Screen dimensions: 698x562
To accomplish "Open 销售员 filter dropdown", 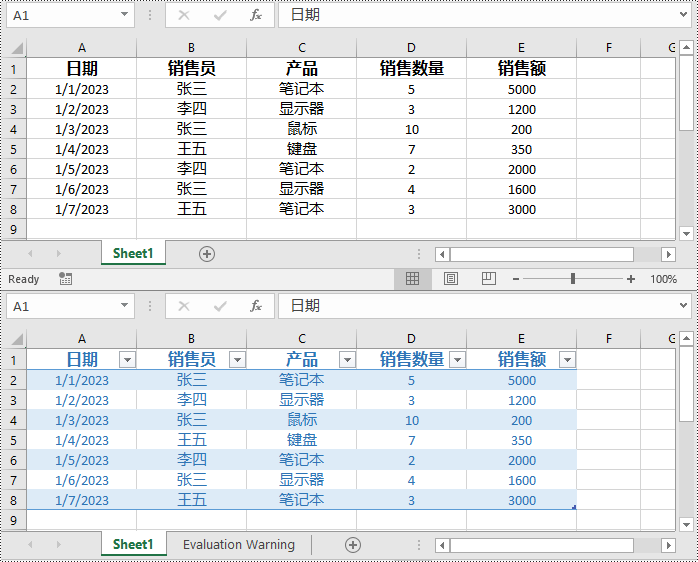I will [x=237, y=359].
